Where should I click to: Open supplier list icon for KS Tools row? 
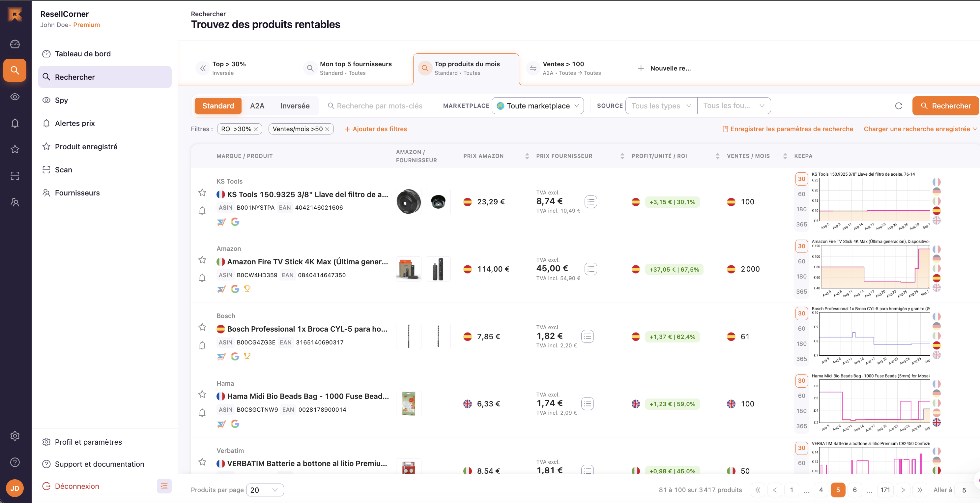(591, 202)
